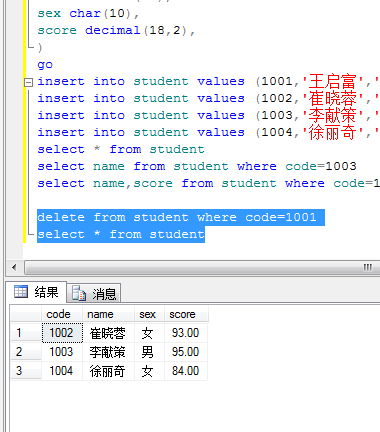This screenshot has width=380, height=432.
Task: Click the highlighted select * from student line
Action: tap(121, 234)
